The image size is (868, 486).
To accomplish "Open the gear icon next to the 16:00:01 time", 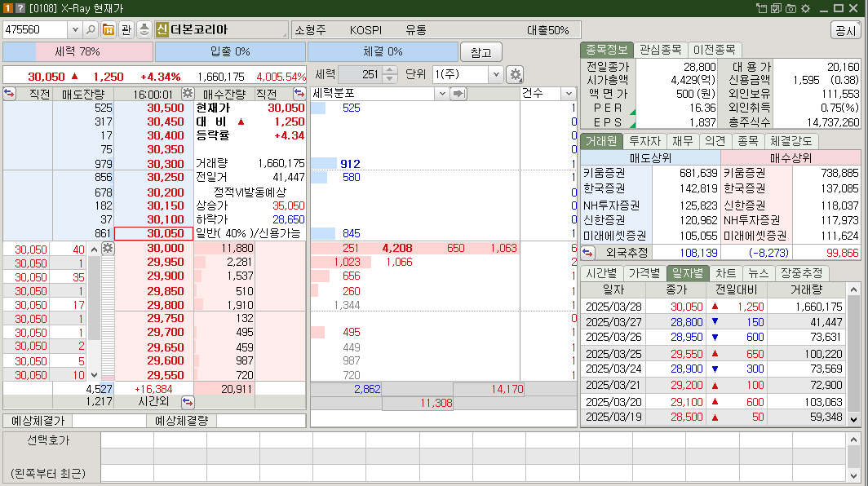I will [x=188, y=94].
